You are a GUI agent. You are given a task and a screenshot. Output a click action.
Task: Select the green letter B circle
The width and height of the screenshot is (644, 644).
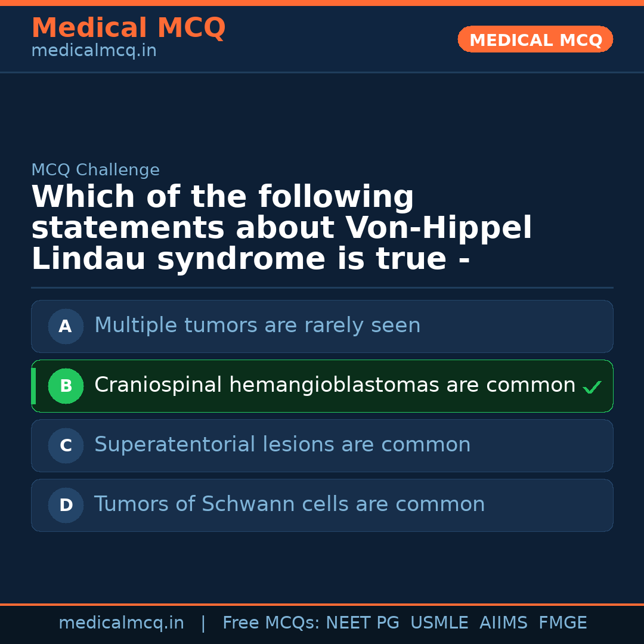tap(66, 386)
